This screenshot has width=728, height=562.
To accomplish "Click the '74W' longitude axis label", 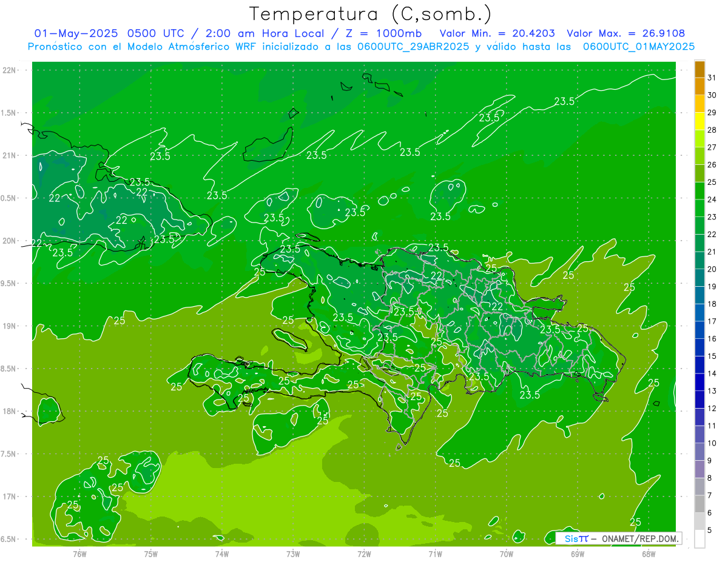I will [222, 554].
